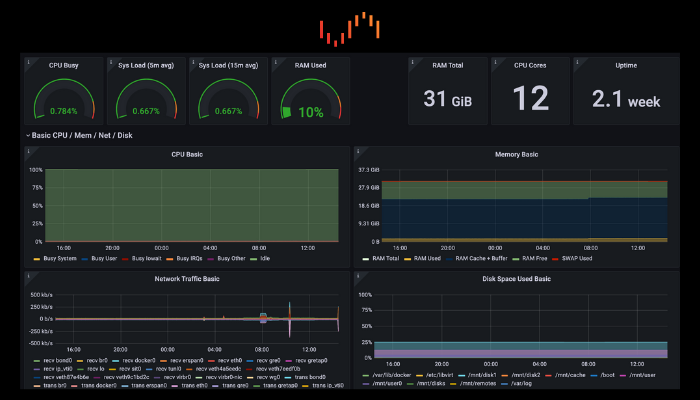
Task: Open the Disk Space Used Basic title menu
Action: pos(516,280)
